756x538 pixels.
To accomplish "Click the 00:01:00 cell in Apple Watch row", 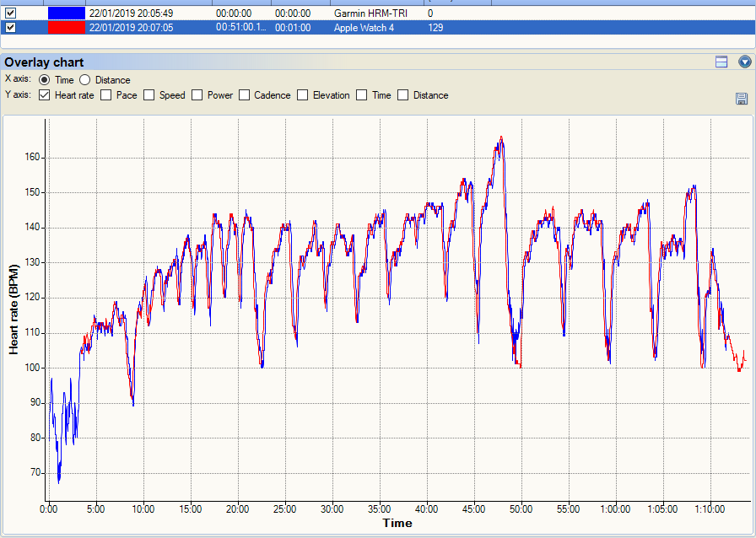I will pyautogui.click(x=293, y=28).
